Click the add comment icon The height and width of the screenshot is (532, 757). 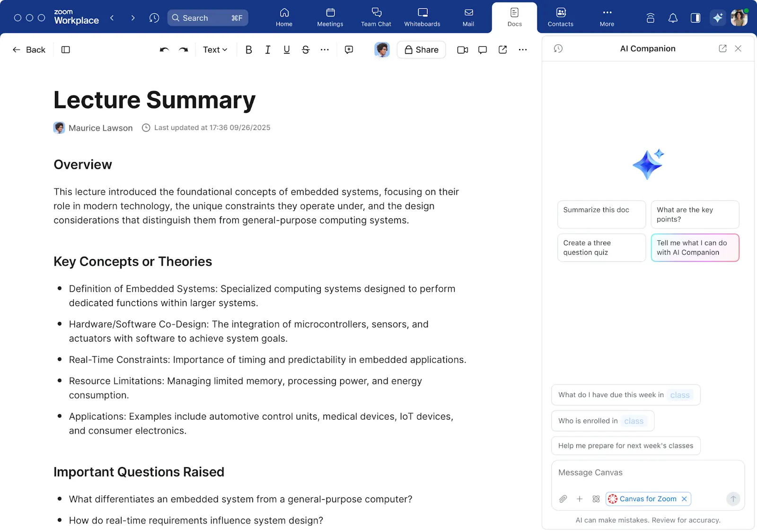[x=349, y=50]
